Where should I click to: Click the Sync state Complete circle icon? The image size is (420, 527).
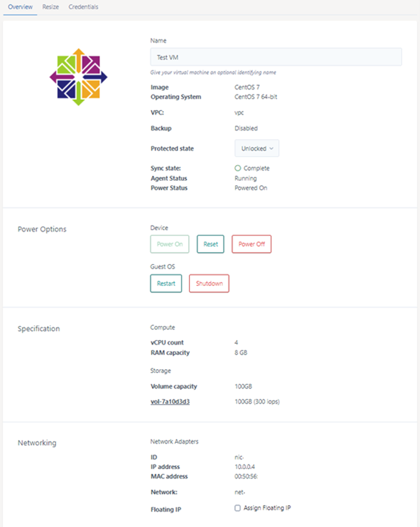[x=238, y=168]
